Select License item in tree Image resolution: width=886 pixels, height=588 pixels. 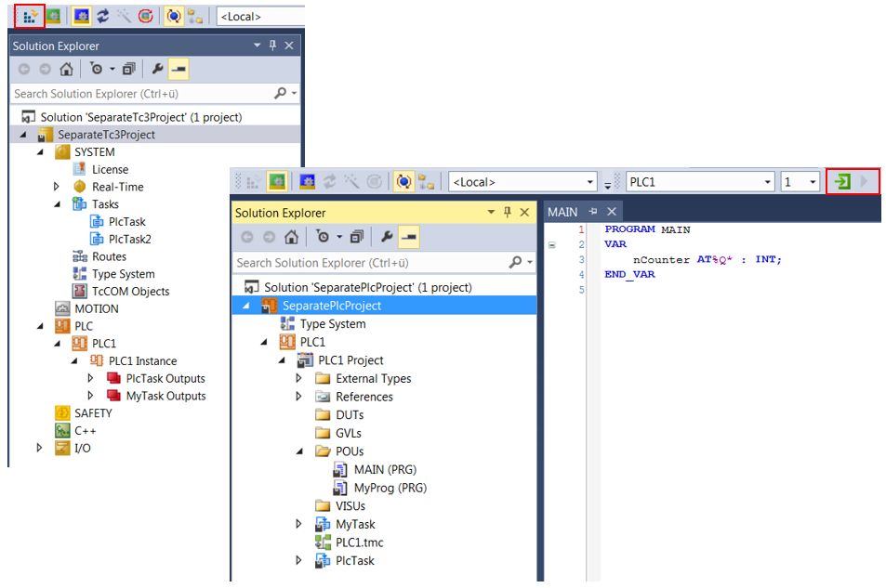pyautogui.click(x=111, y=169)
